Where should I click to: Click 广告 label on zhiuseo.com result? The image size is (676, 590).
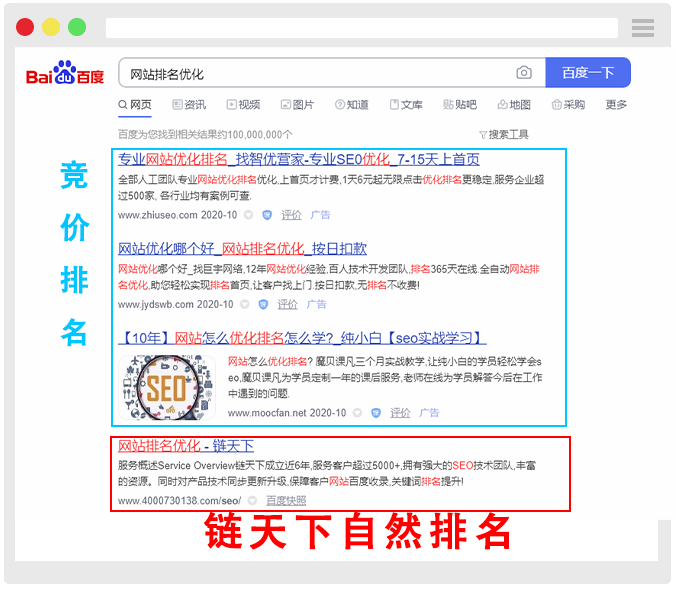pos(320,215)
